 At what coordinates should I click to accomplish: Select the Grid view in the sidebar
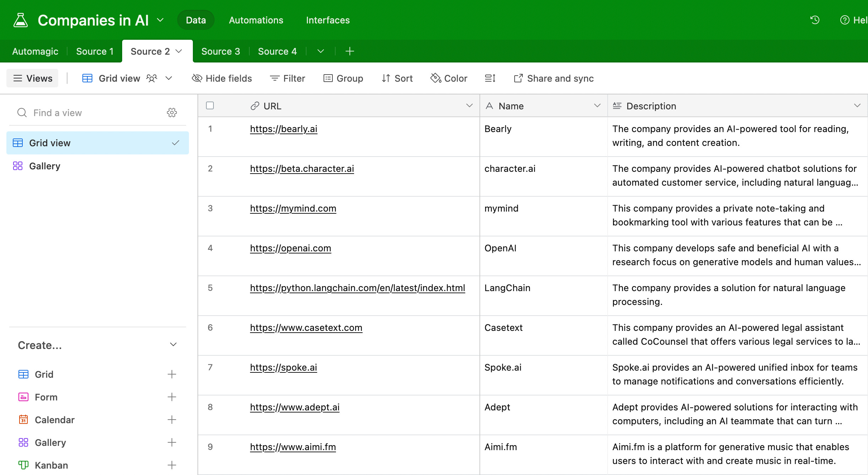point(97,143)
